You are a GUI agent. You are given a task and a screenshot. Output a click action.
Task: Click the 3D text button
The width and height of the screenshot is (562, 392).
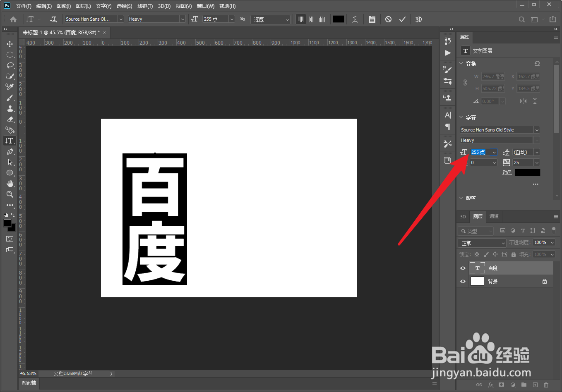point(418,19)
